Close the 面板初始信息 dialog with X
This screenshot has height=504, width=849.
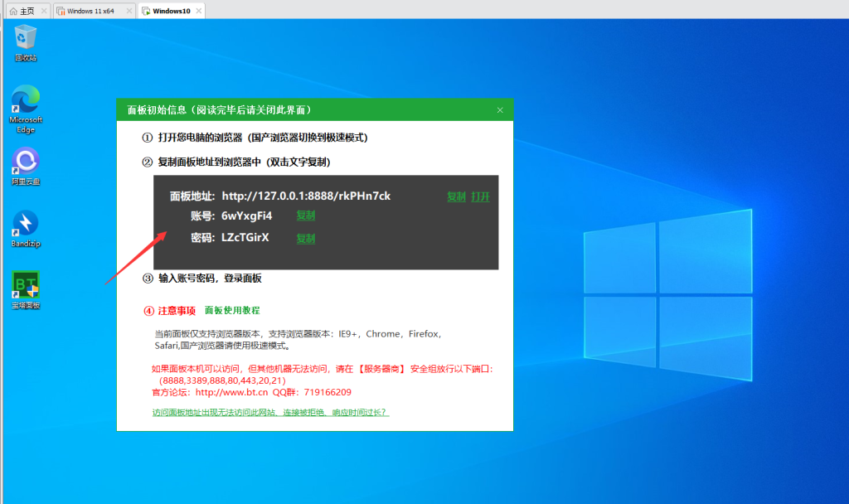coord(500,109)
